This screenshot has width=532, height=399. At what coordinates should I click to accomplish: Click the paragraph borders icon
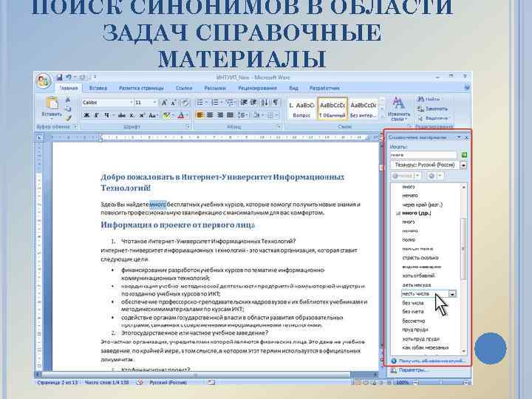tap(270, 116)
